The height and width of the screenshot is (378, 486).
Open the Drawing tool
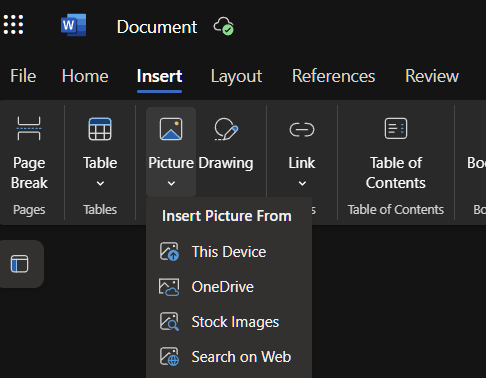tap(226, 143)
